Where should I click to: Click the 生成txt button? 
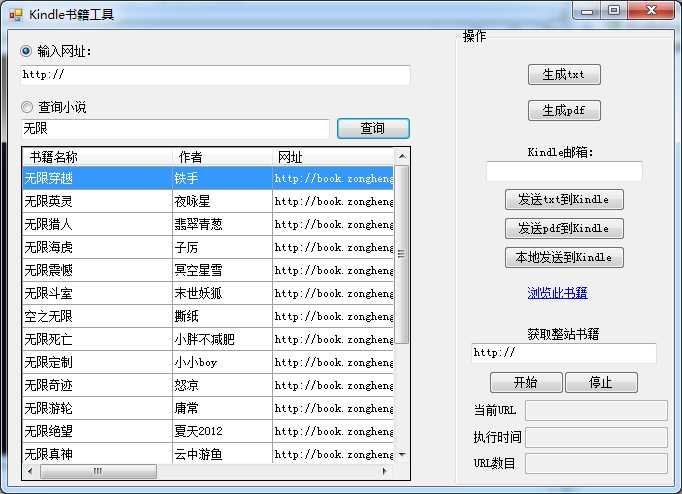pyautogui.click(x=564, y=75)
